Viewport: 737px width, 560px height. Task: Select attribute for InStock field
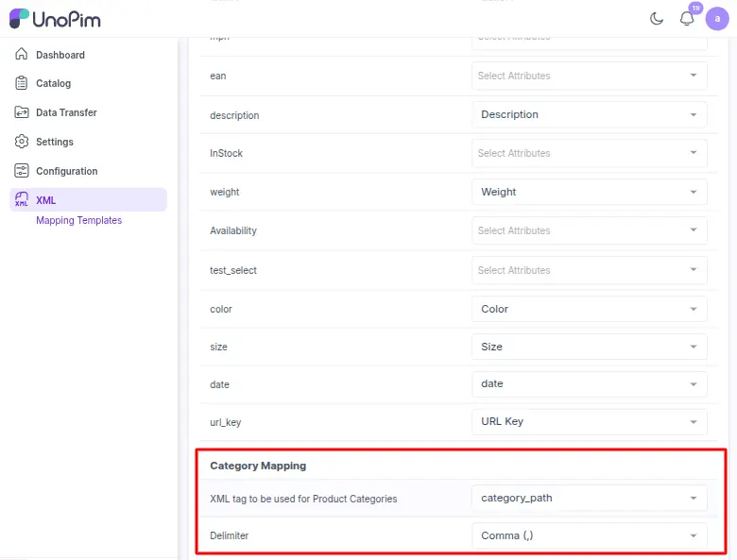tap(589, 153)
